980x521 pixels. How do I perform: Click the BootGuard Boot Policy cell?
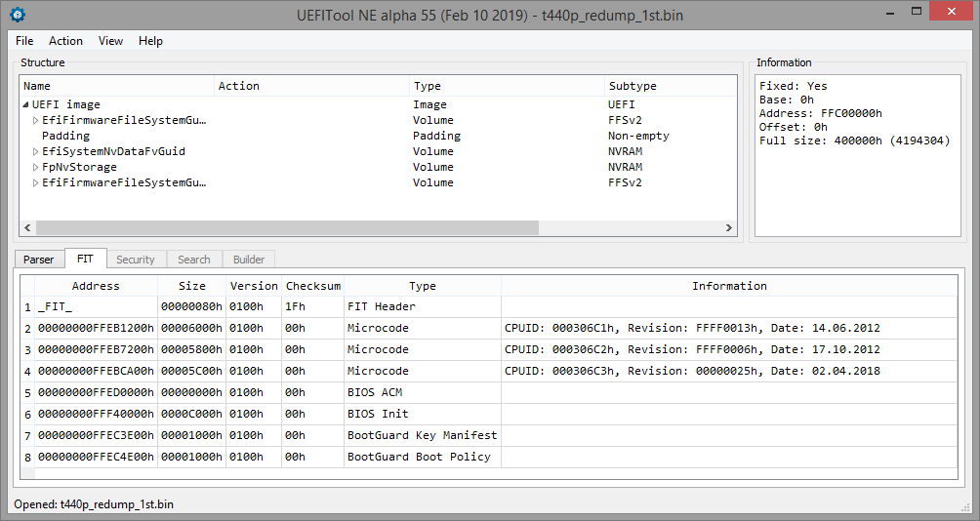pyautogui.click(x=423, y=458)
